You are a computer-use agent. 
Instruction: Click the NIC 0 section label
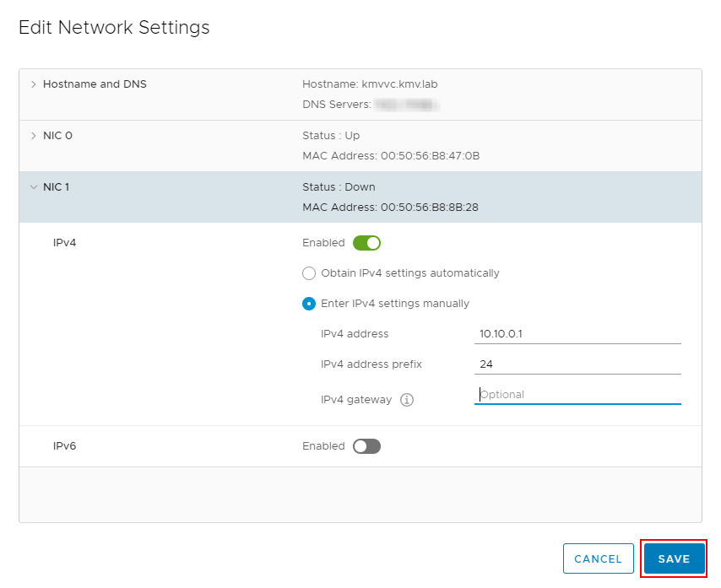click(57, 136)
